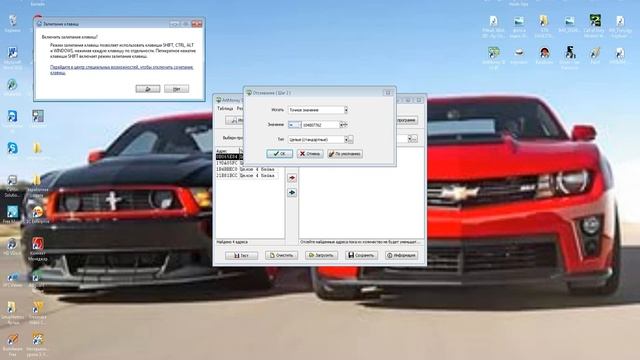The height and width of the screenshot is (360, 640).
Task: Click the Загрузить load button
Action: (x=321, y=256)
